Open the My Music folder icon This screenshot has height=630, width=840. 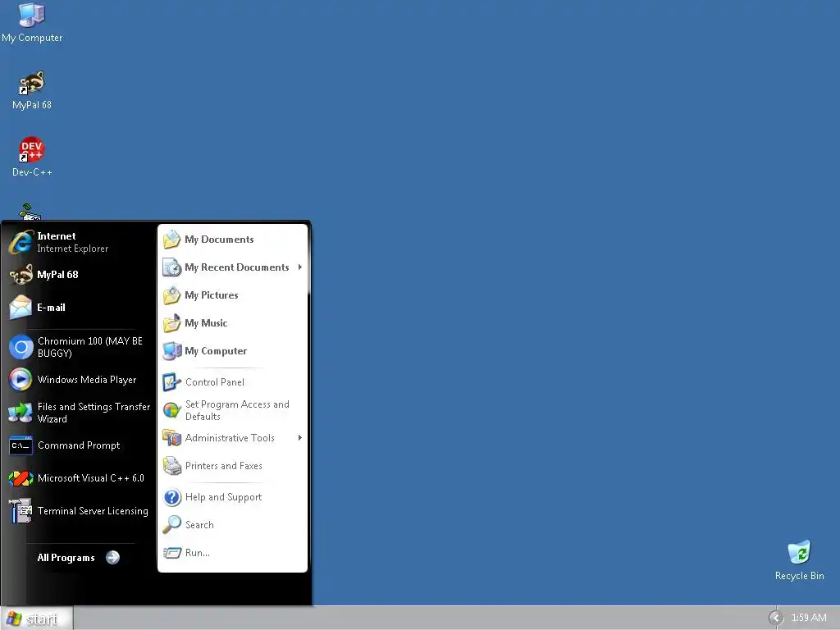[172, 323]
